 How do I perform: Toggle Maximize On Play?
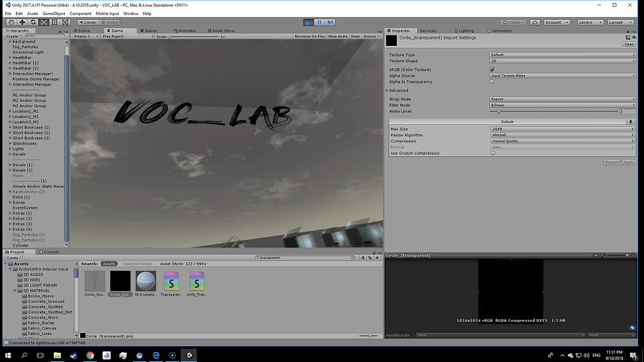(310, 36)
